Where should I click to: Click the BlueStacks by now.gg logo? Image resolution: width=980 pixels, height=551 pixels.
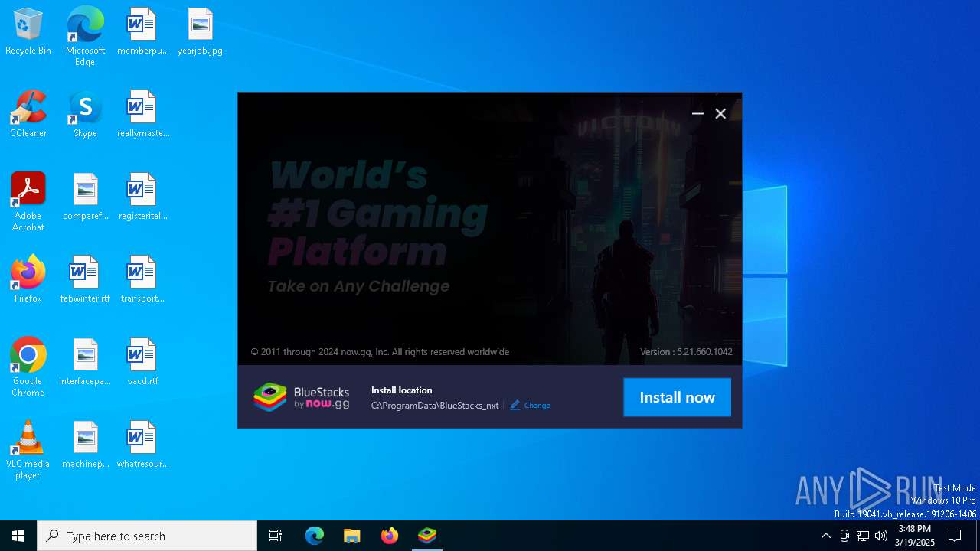coord(302,397)
